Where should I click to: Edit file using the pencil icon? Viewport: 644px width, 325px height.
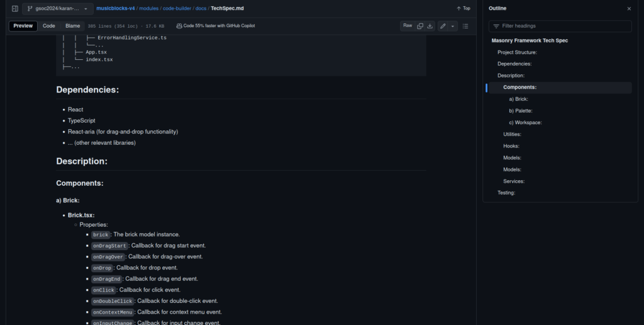443,26
